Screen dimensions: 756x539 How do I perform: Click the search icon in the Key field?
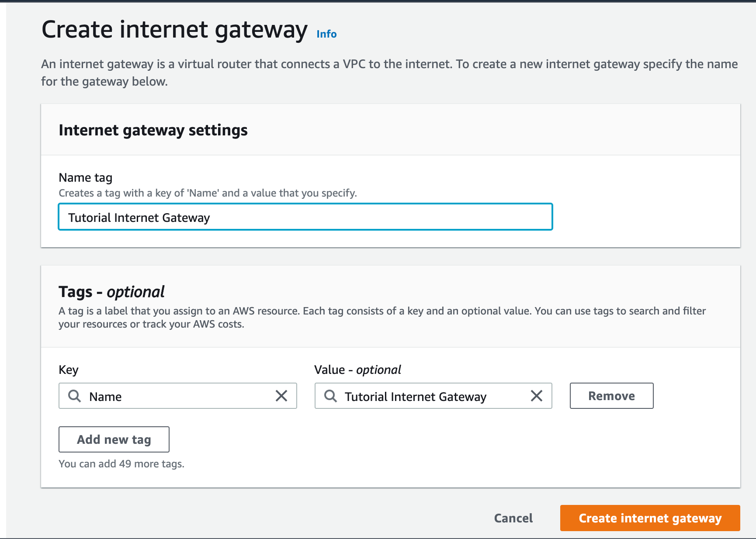75,396
